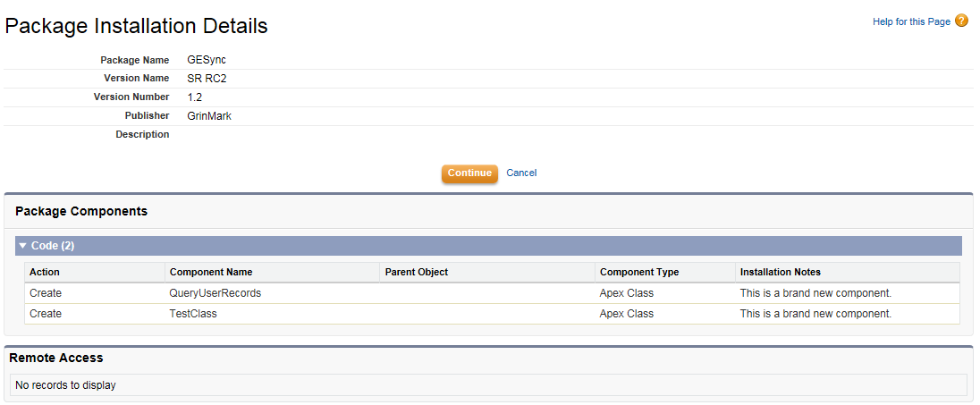
Task: Click the No records to display text
Action: coord(65,385)
